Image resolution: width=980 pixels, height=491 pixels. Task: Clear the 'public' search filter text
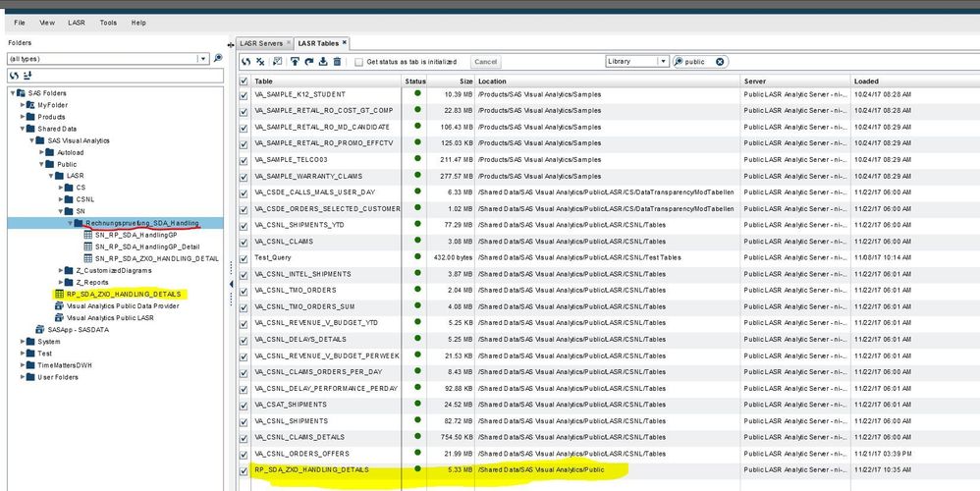pyautogui.click(x=720, y=62)
